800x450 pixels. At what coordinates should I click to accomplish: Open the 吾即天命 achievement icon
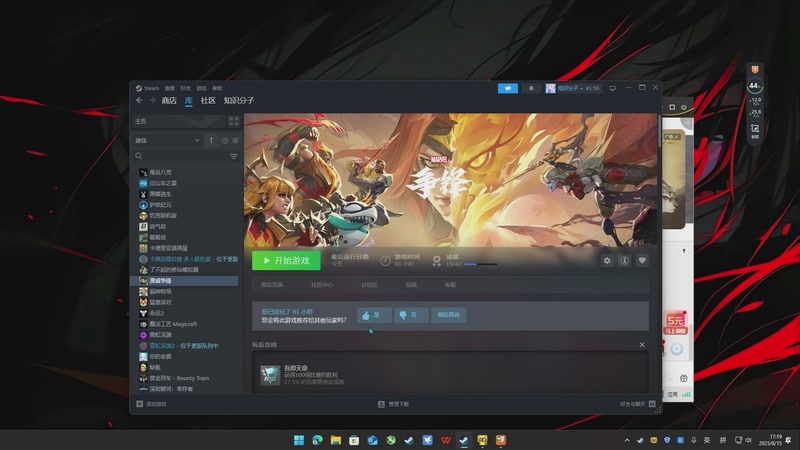point(270,375)
